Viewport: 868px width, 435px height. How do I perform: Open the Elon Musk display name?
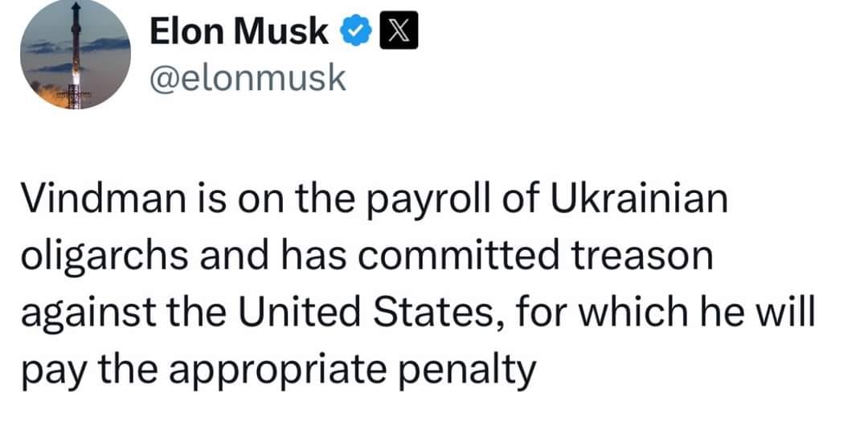(240, 32)
